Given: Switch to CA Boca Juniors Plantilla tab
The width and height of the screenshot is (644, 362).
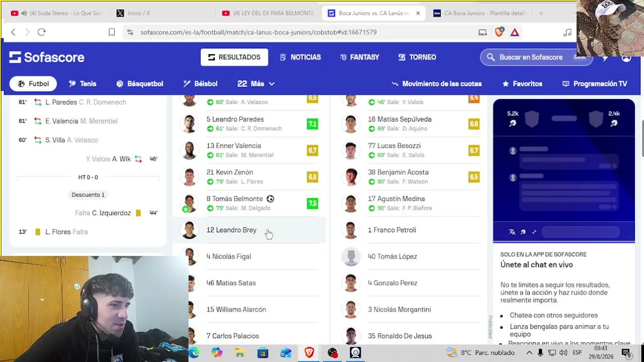Looking at the screenshot, I should coord(478,13).
